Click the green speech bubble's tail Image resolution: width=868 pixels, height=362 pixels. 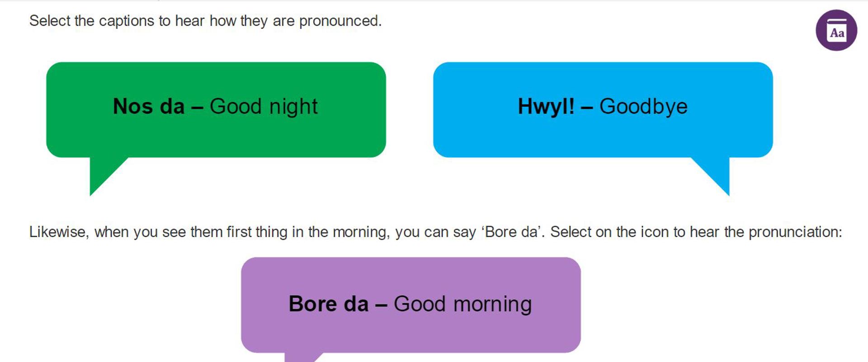[x=104, y=174]
